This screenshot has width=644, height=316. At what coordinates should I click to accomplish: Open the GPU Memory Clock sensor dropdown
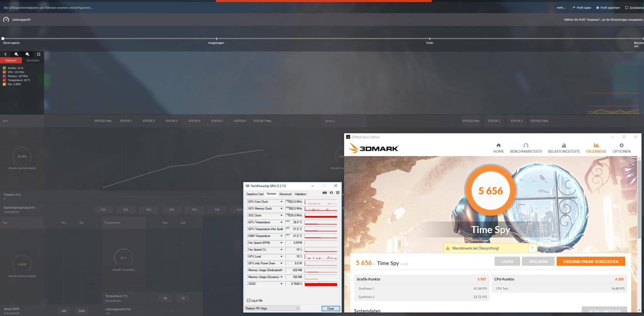click(281, 209)
